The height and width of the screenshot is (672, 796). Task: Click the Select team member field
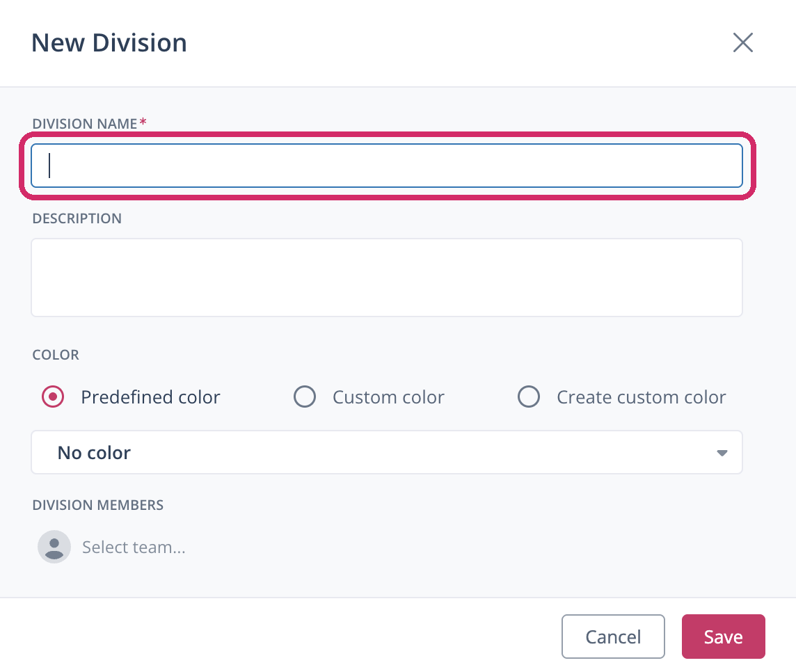134,547
